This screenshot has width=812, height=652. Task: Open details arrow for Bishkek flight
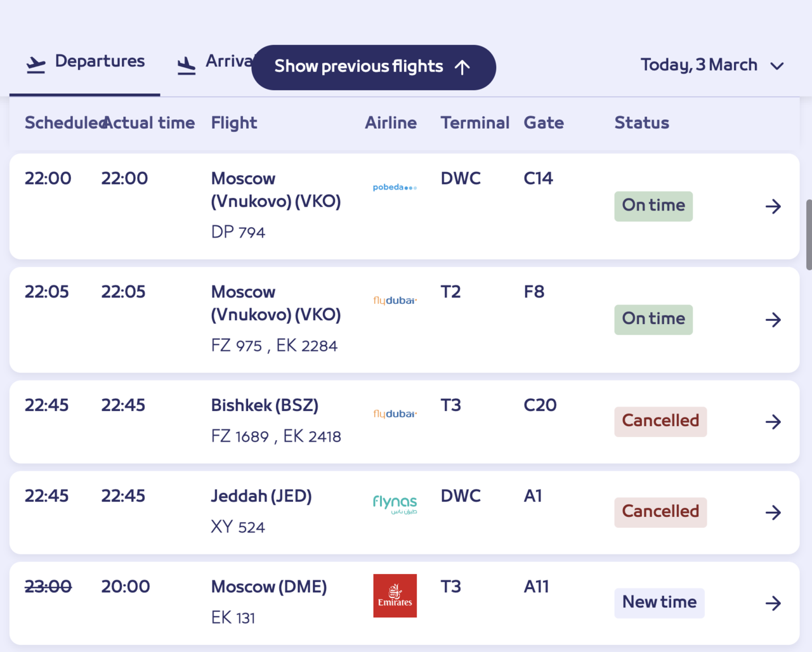pos(773,422)
